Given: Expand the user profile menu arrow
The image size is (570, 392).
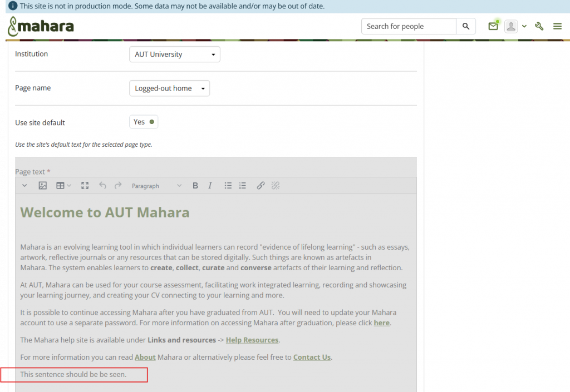Looking at the screenshot, I should point(524,27).
